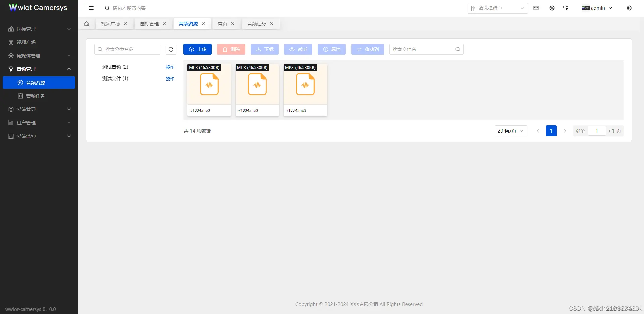Viewport: 644px width, 314px height.
Task: Open the 请选择租户 tenant dropdown
Action: pyautogui.click(x=497, y=8)
